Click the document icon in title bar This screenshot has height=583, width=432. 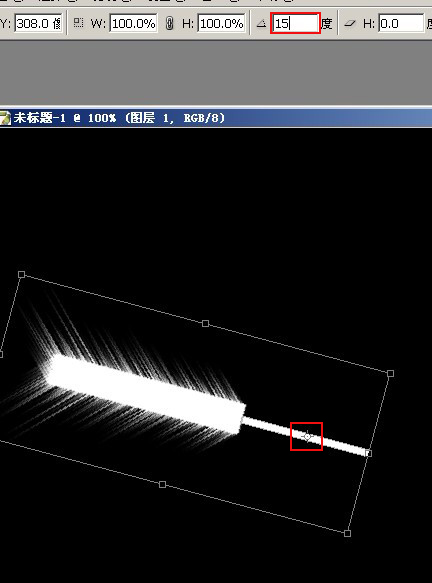point(5,119)
